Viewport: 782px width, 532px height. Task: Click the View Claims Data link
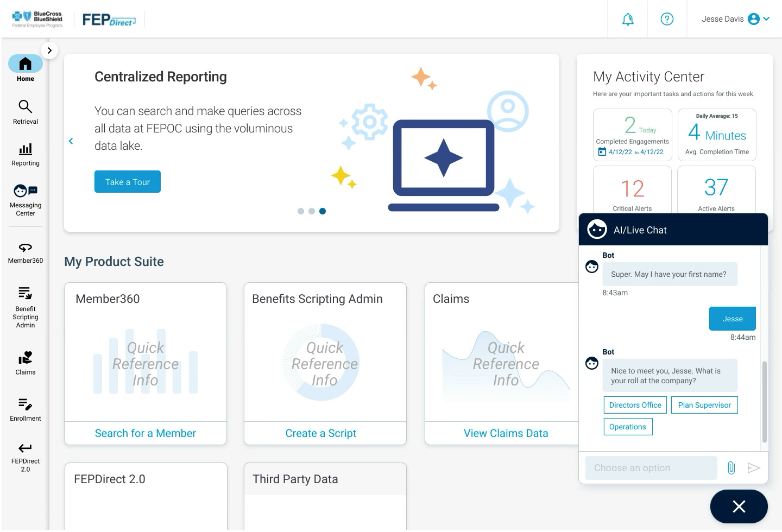[506, 433]
